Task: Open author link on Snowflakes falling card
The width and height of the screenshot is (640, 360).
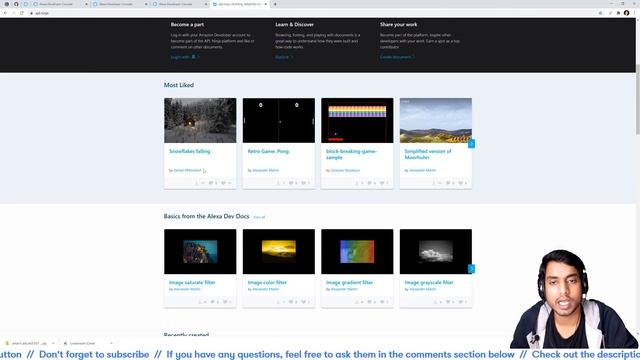Action: [x=187, y=170]
